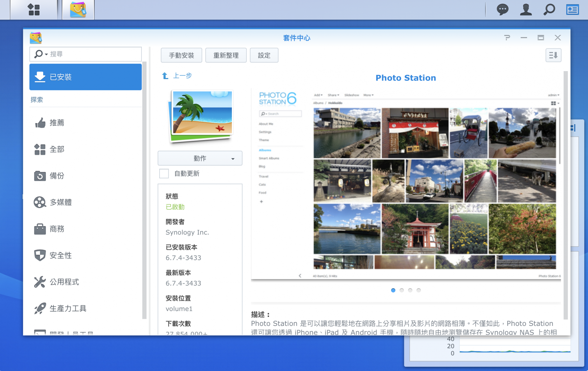
Task: Open the user options icon
Action: click(x=526, y=10)
